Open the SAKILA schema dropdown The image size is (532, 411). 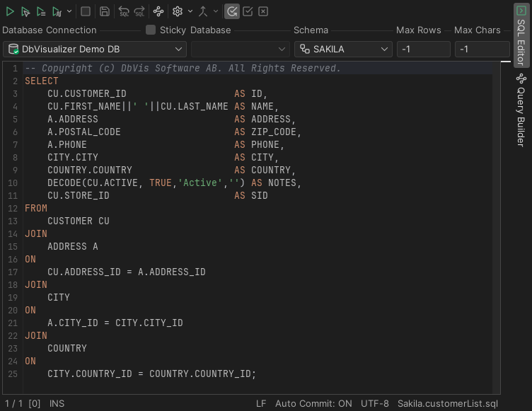click(x=344, y=49)
